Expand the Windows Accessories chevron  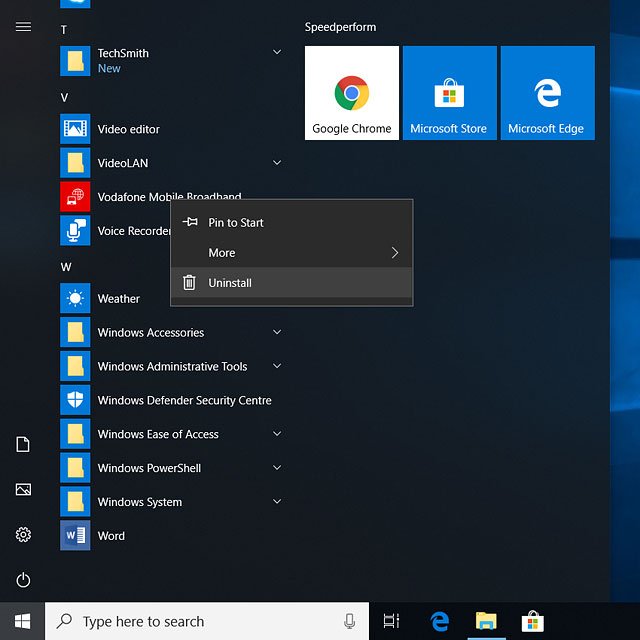277,332
